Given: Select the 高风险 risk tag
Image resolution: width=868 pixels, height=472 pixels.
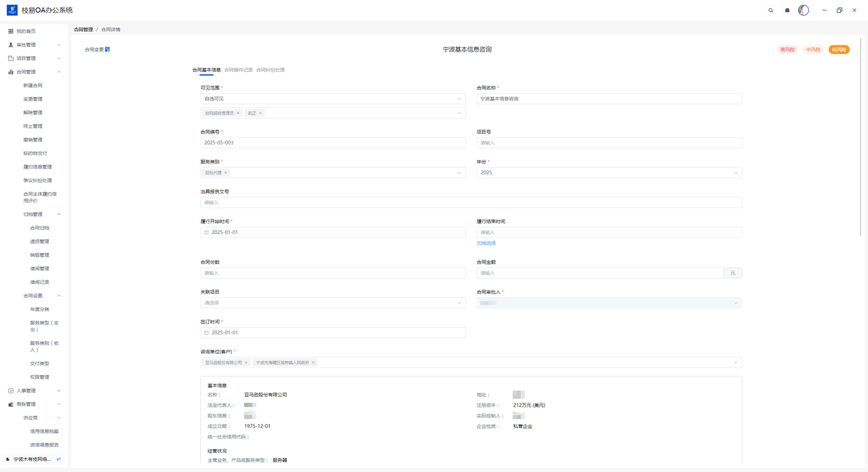Looking at the screenshot, I should (x=787, y=50).
